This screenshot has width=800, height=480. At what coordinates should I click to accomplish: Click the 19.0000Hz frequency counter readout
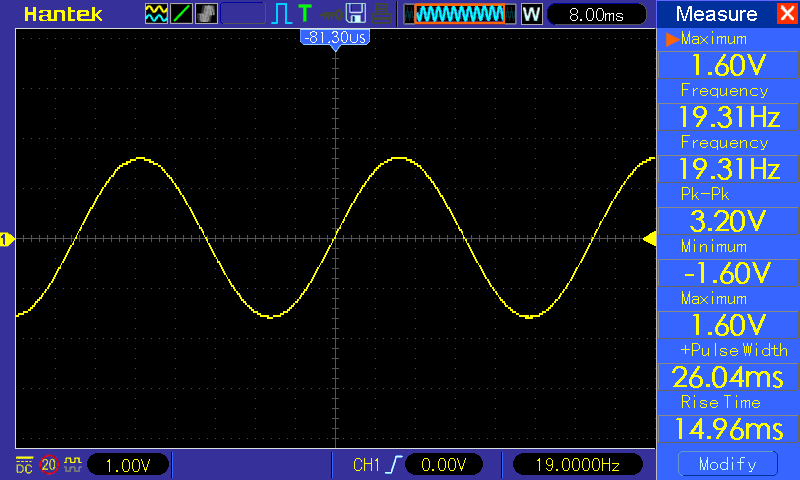(x=578, y=465)
